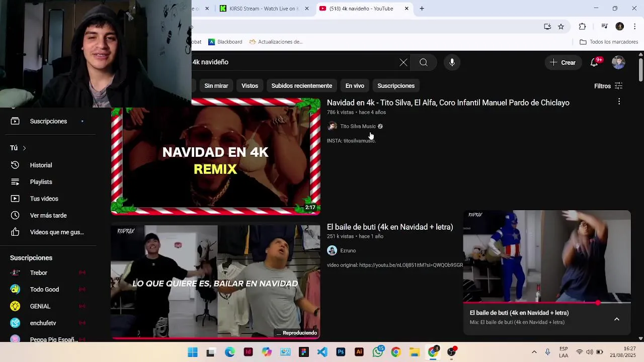Select the Subidos recientemente chip
The height and width of the screenshot is (362, 644).
[302, 86]
